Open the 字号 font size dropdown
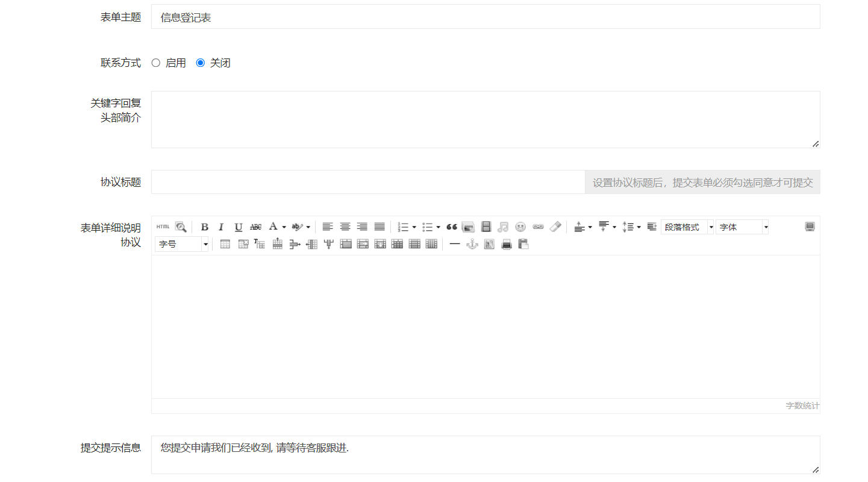 181,244
